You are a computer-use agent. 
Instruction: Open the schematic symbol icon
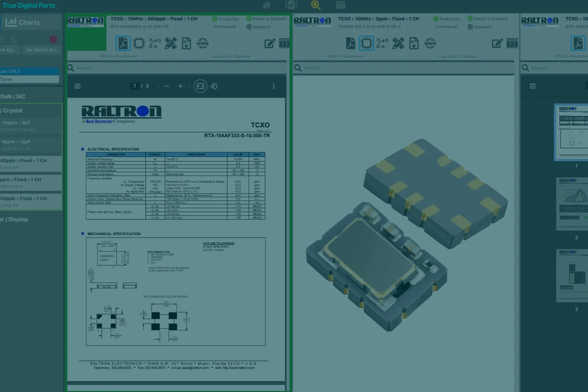pyautogui.click(x=154, y=43)
